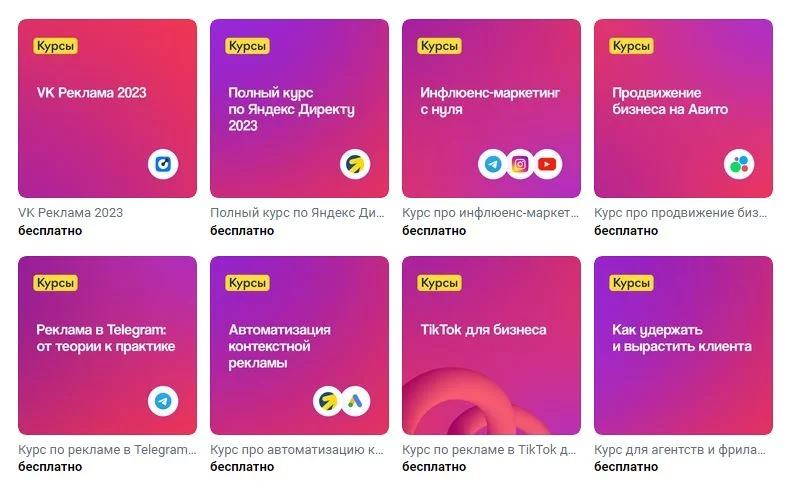Open the TikTok для бизнеса course card
792x491 pixels.
click(x=491, y=346)
